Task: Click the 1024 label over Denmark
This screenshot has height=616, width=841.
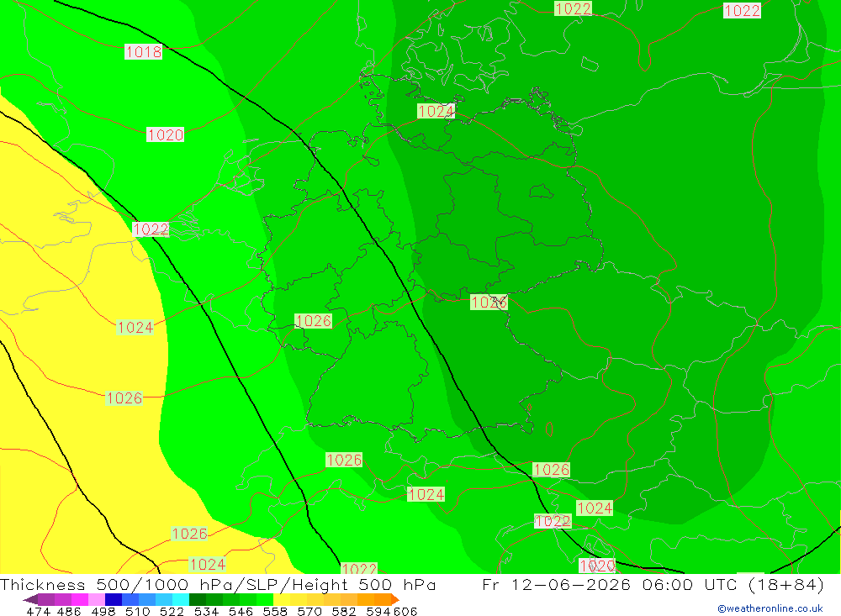Action: point(436,111)
